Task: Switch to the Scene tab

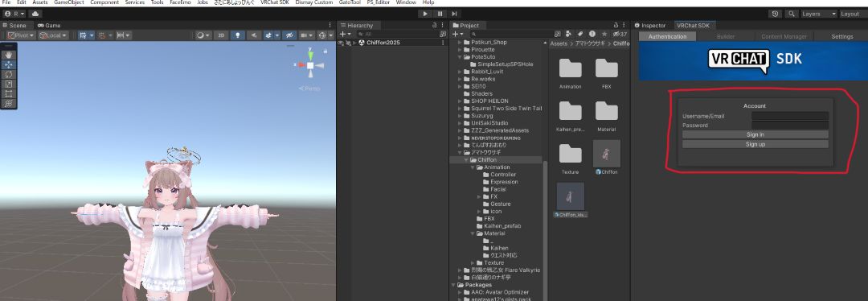Action: (14, 26)
